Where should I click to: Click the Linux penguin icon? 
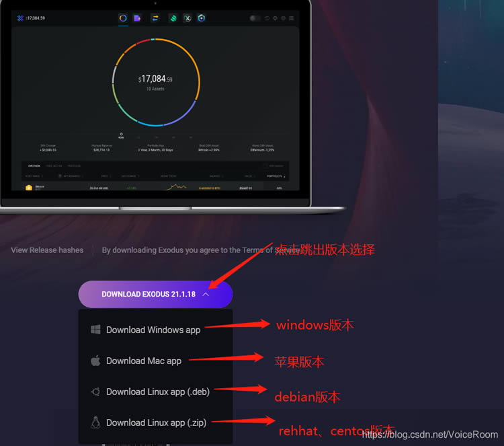(95, 422)
